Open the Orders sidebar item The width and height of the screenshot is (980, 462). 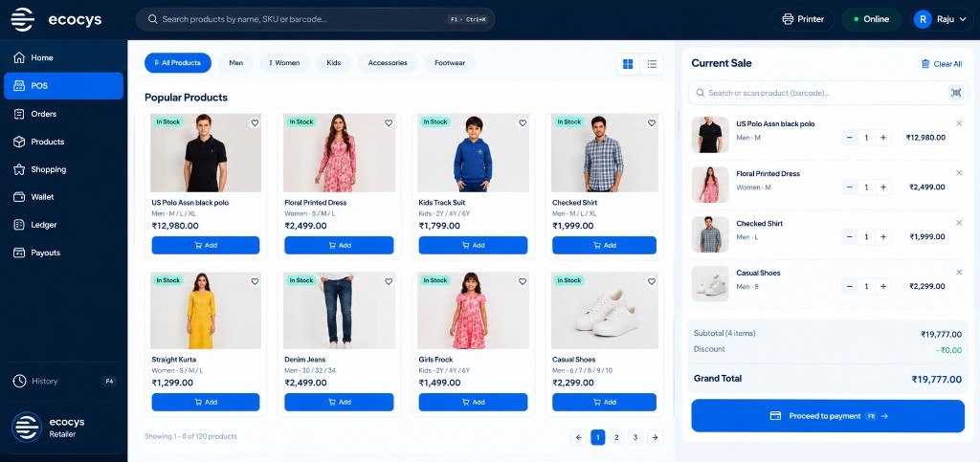pos(63,114)
